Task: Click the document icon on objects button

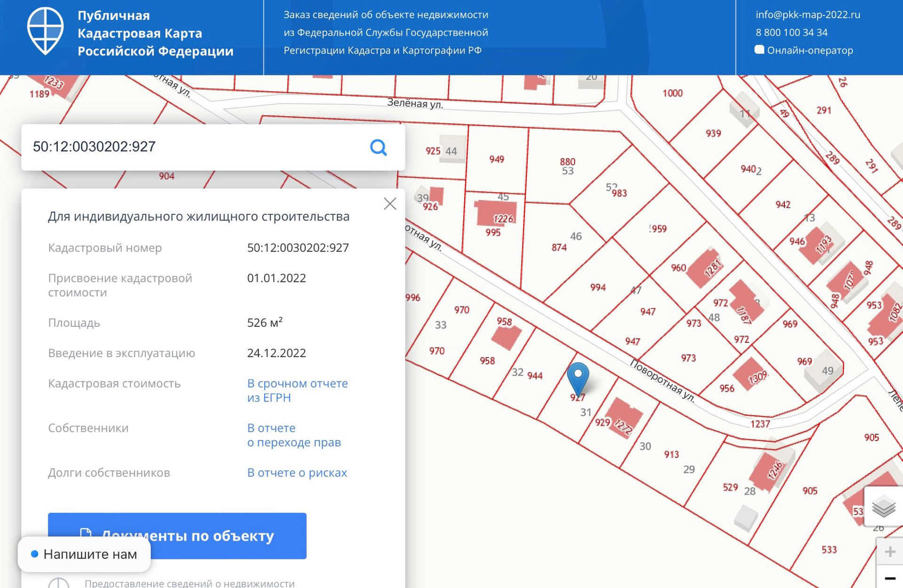Action: pyautogui.click(x=85, y=534)
